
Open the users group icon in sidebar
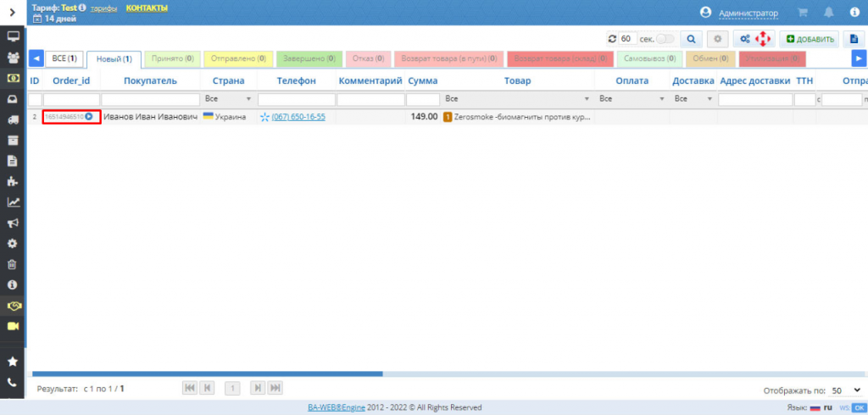coord(13,57)
